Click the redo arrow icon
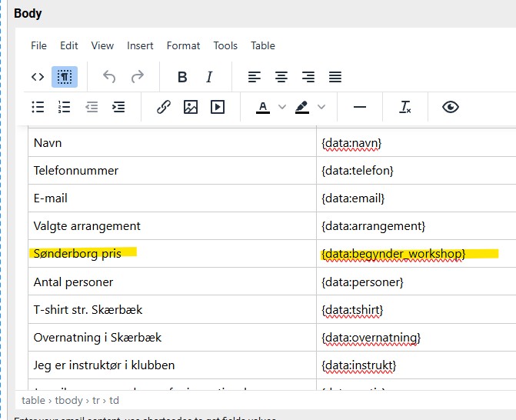The image size is (516, 420). [137, 77]
